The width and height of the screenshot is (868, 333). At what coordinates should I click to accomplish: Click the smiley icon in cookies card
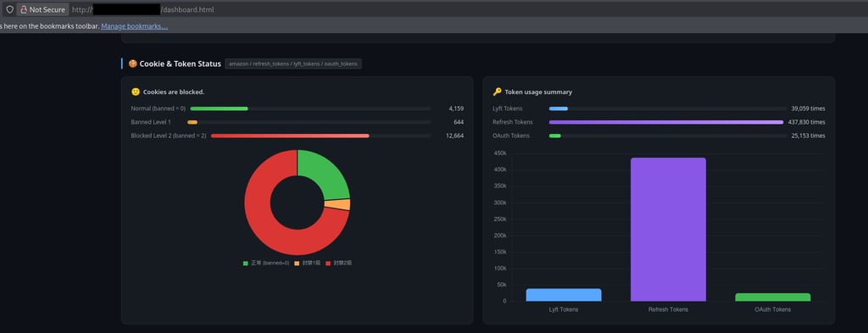point(136,92)
